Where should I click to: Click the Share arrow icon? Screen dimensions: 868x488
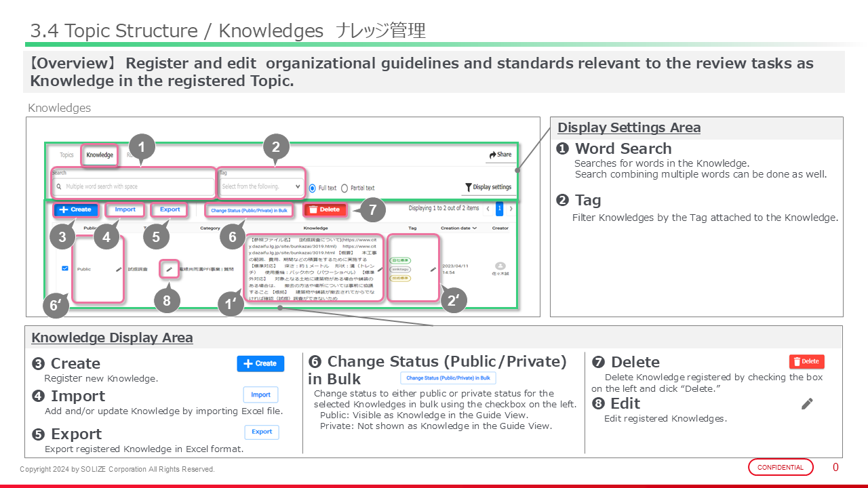click(x=492, y=155)
